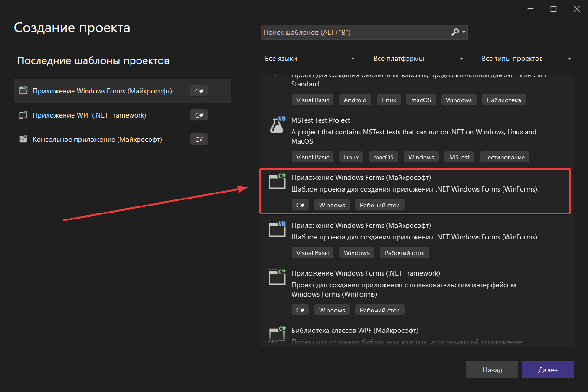588x392 pixels.
Task: Select 'Приложение Windows Forms (.NET Framework)' template title
Action: coord(366,273)
